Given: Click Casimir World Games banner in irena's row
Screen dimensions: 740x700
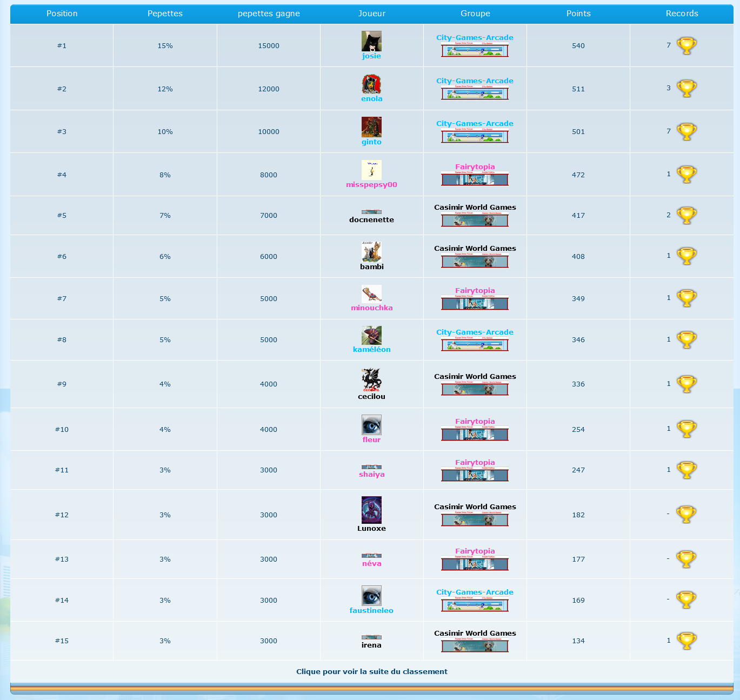Looking at the screenshot, I should click(x=475, y=645).
